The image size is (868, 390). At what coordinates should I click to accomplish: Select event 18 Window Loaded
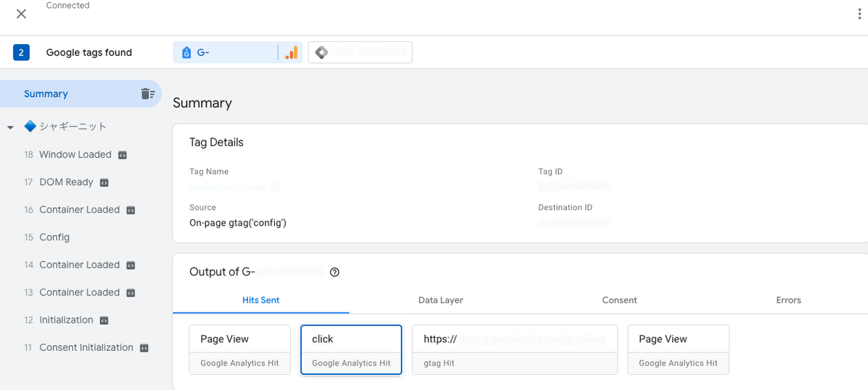[x=75, y=155]
